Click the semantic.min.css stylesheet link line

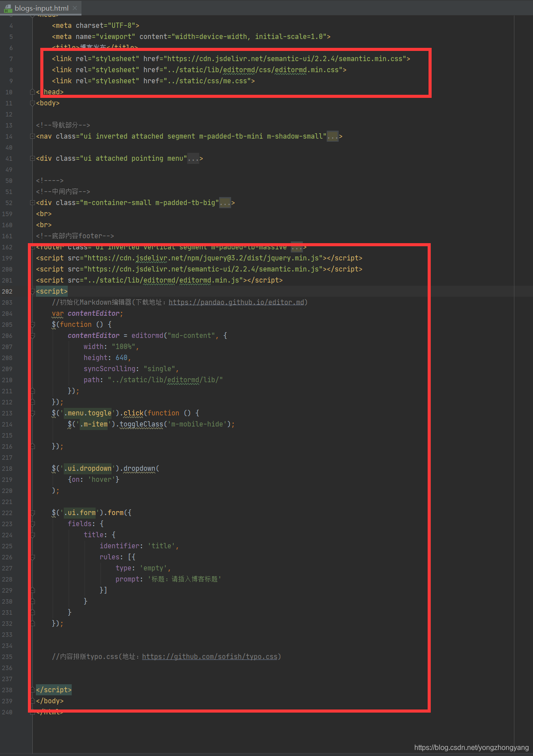pos(231,59)
